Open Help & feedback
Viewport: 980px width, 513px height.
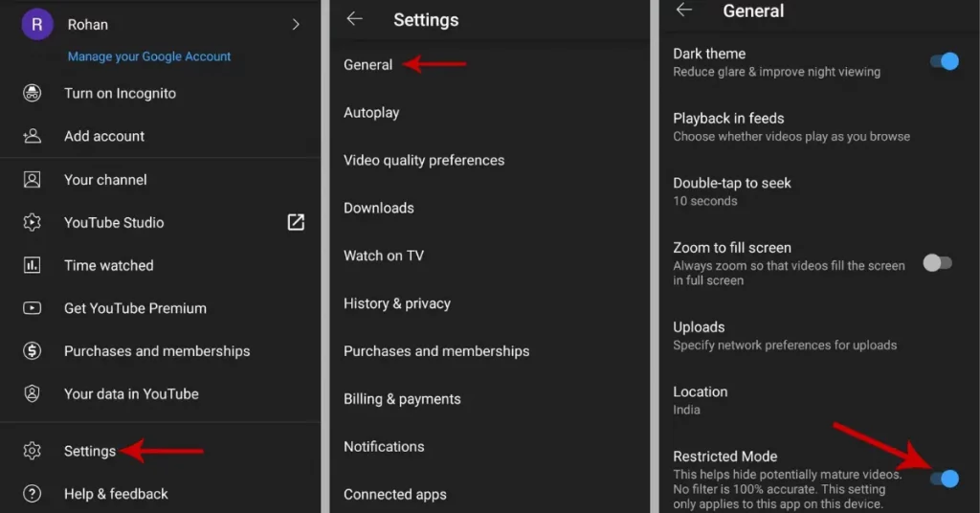click(x=116, y=494)
